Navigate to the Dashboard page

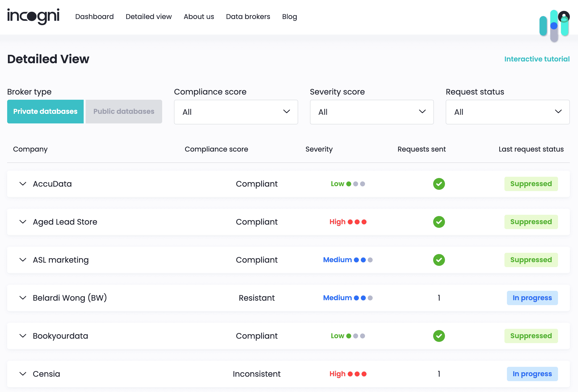(95, 17)
